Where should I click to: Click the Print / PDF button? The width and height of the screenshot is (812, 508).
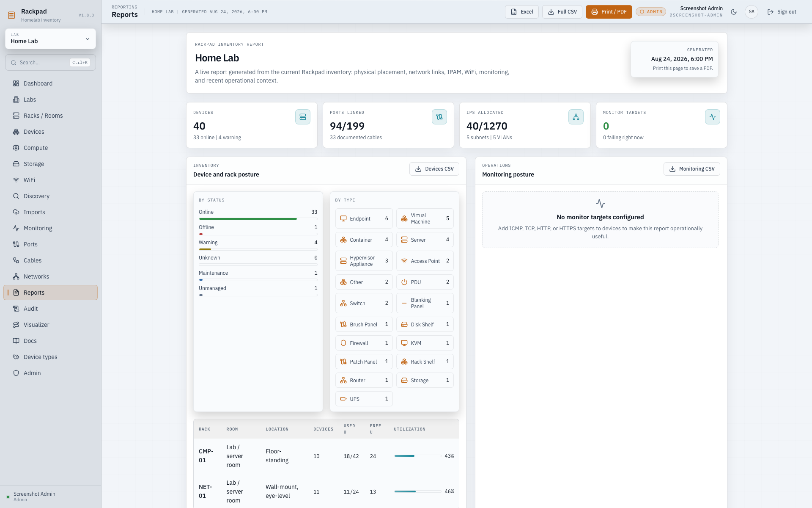click(x=609, y=12)
